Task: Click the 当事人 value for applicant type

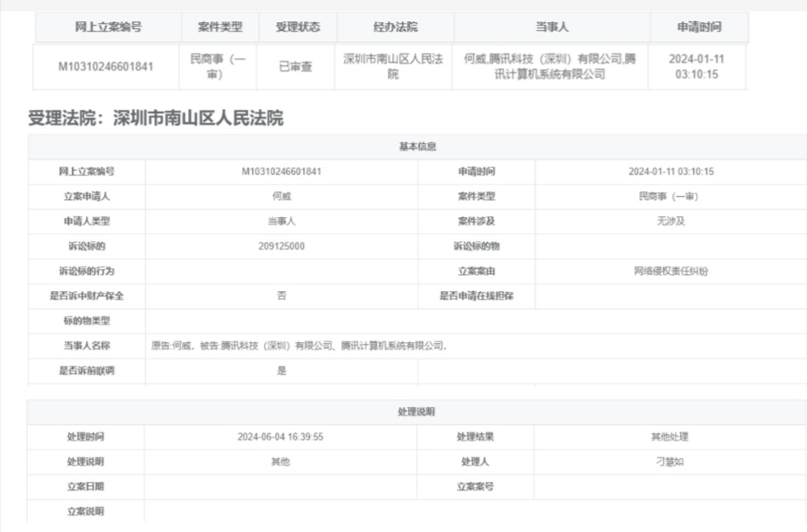Action: (x=282, y=221)
